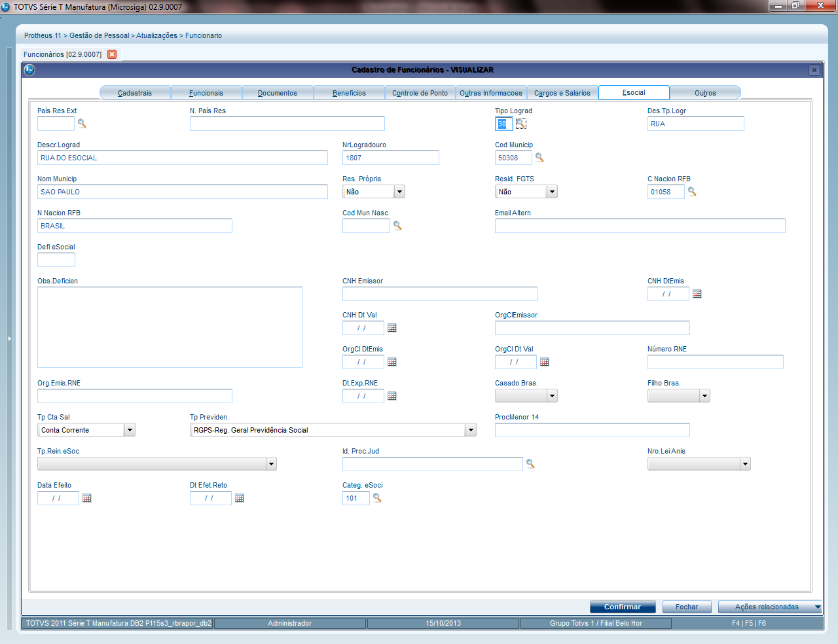838x644 pixels.
Task: Open the C Nacion RFB search magnifier
Action: tap(692, 192)
